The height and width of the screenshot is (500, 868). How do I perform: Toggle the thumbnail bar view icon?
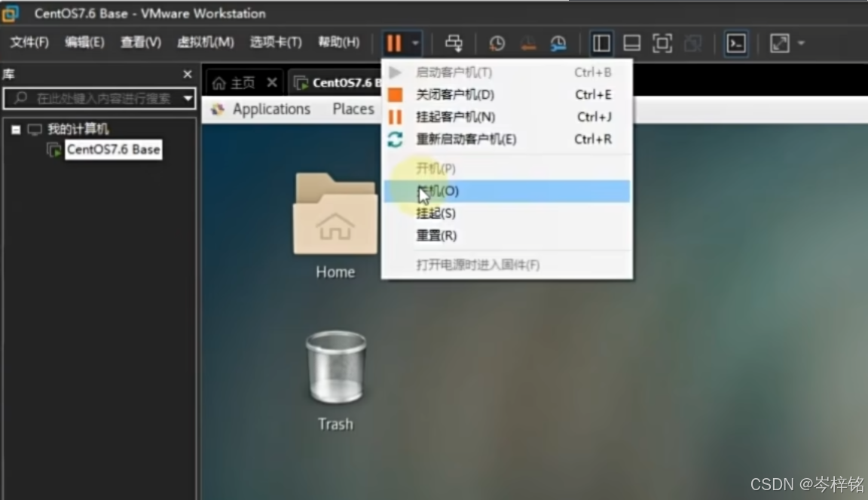631,43
